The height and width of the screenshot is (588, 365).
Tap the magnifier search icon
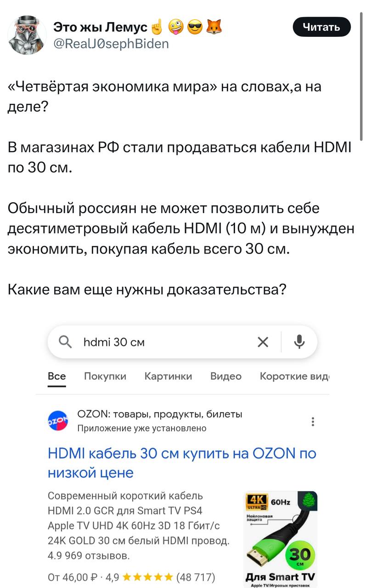tap(66, 342)
